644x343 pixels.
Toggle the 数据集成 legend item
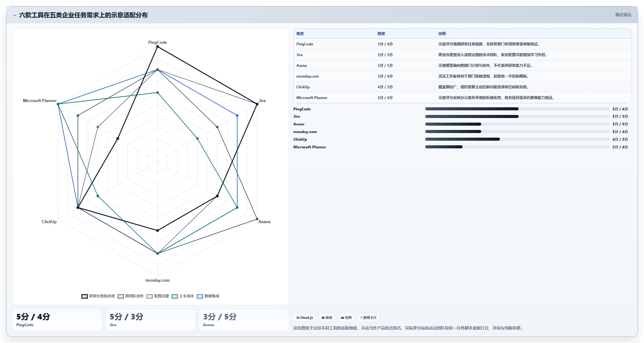208,296
